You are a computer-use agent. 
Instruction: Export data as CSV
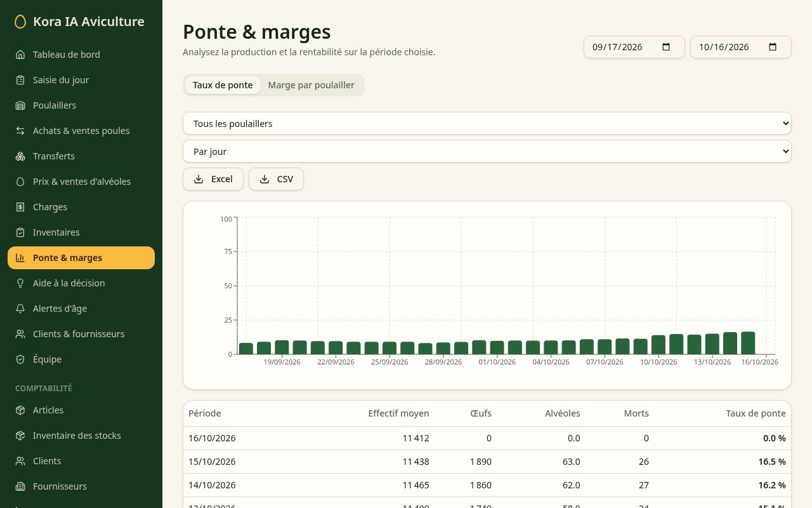click(x=276, y=179)
